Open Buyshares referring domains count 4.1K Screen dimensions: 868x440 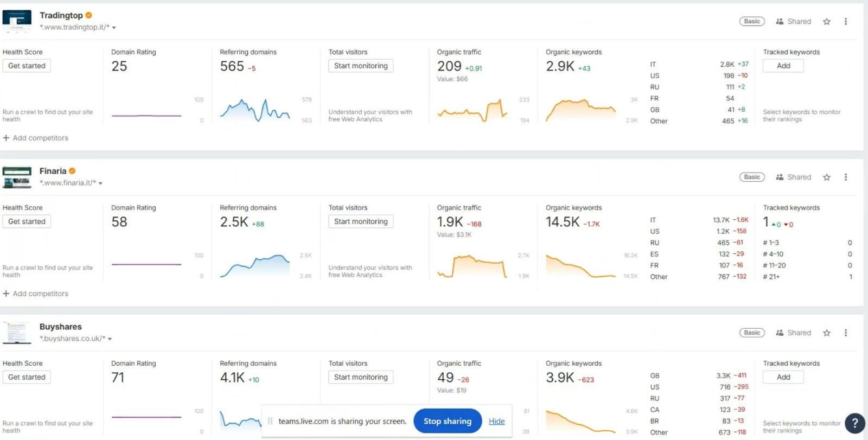pos(232,378)
